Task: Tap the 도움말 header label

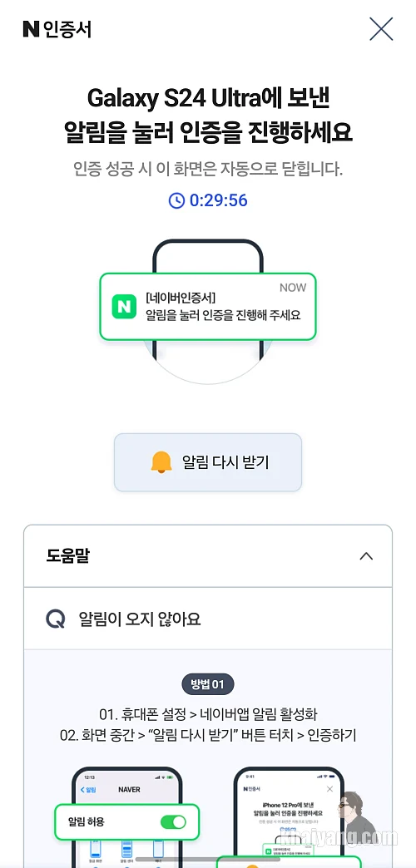Action: point(67,556)
